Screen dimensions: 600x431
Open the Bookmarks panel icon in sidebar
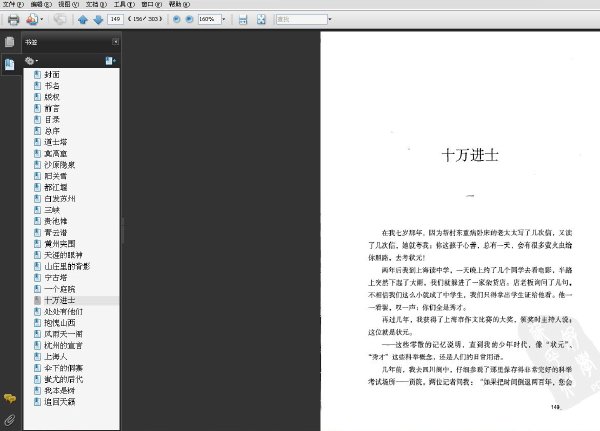10,64
